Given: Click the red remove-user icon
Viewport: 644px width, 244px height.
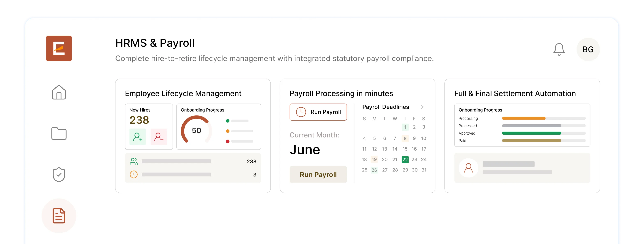Looking at the screenshot, I should click(x=158, y=137).
